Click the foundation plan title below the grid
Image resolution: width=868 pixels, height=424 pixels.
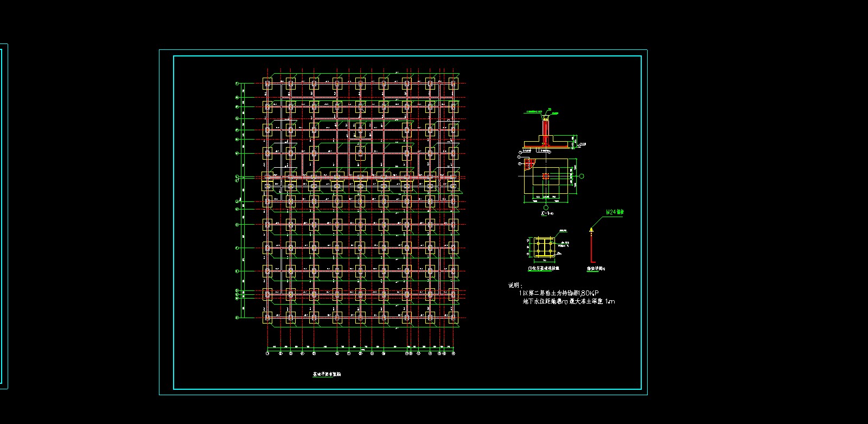[327, 374]
